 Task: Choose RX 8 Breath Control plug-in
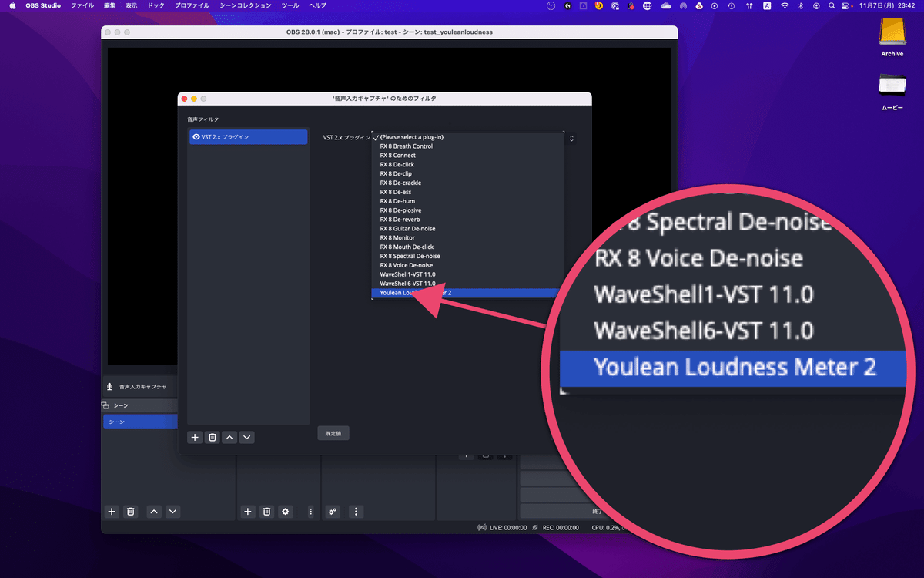coord(467,146)
